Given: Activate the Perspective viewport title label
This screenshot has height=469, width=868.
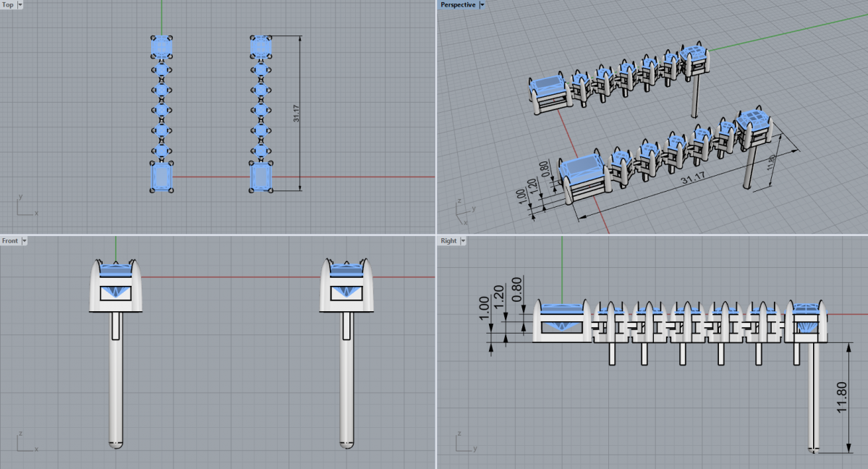Looking at the screenshot, I should (458, 4).
